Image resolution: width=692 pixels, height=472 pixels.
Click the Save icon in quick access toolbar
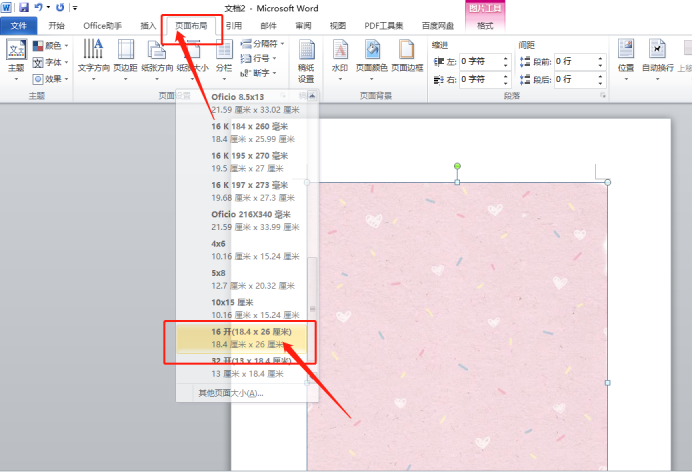[x=23, y=7]
